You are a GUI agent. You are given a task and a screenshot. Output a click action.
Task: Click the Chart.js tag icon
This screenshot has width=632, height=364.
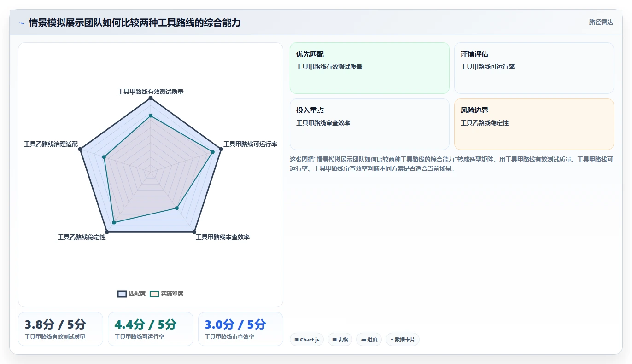tap(297, 340)
